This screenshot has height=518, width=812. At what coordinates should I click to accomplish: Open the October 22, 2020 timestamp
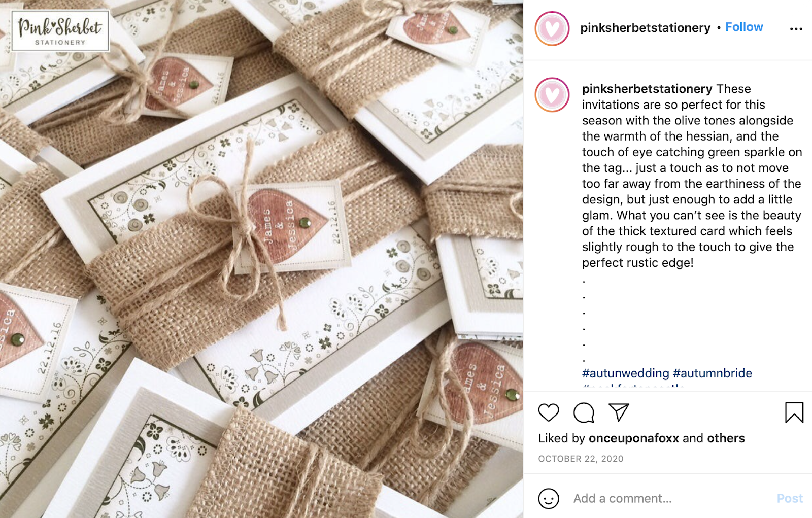click(581, 459)
